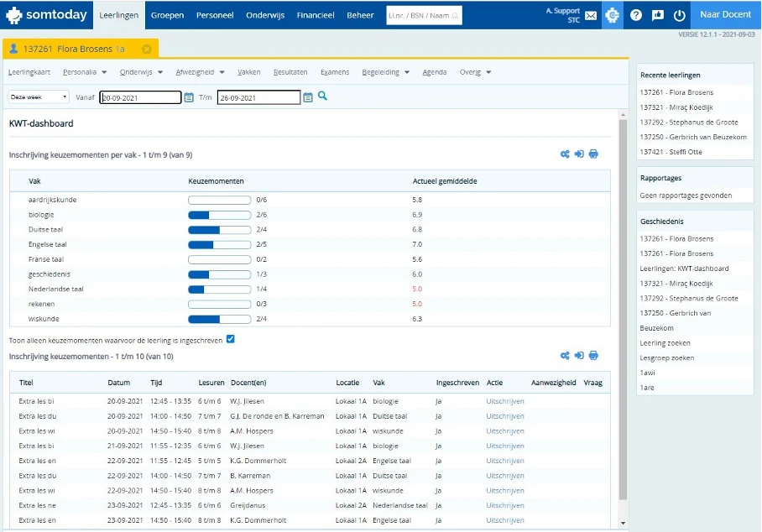The width and height of the screenshot is (762, 532).
Task: Export the per vak table via arrow icon
Action: tap(579, 154)
